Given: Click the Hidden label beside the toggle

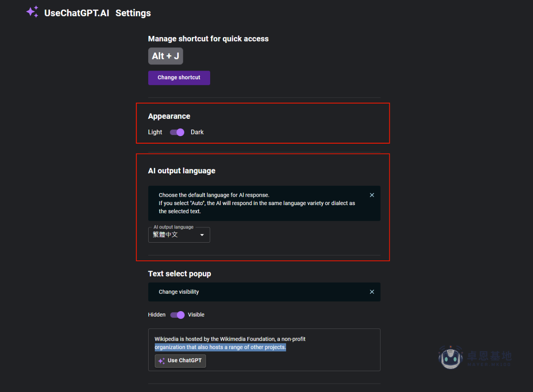Looking at the screenshot, I should point(156,315).
